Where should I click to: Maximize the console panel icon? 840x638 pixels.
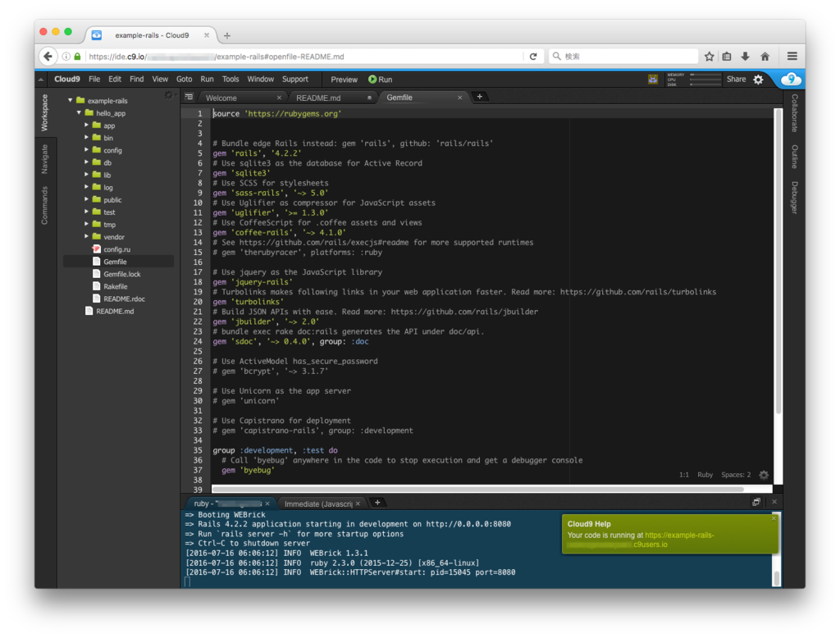pyautogui.click(x=756, y=502)
